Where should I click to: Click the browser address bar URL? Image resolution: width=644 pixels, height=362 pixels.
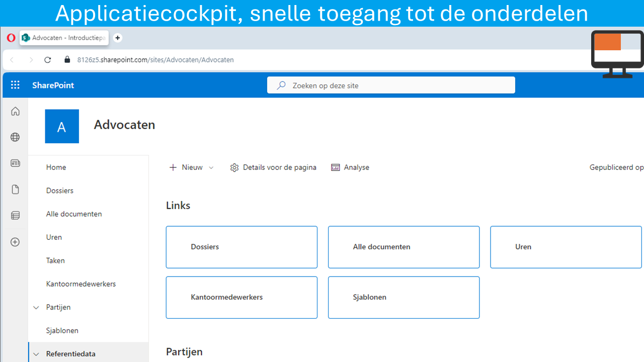pos(155,60)
